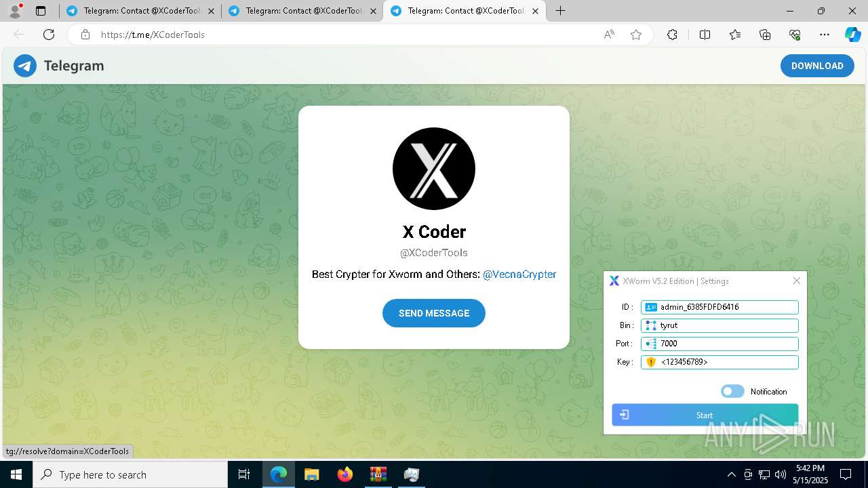The height and width of the screenshot is (488, 868).
Task: Open Edge Settings and more menu
Action: pos(825,35)
